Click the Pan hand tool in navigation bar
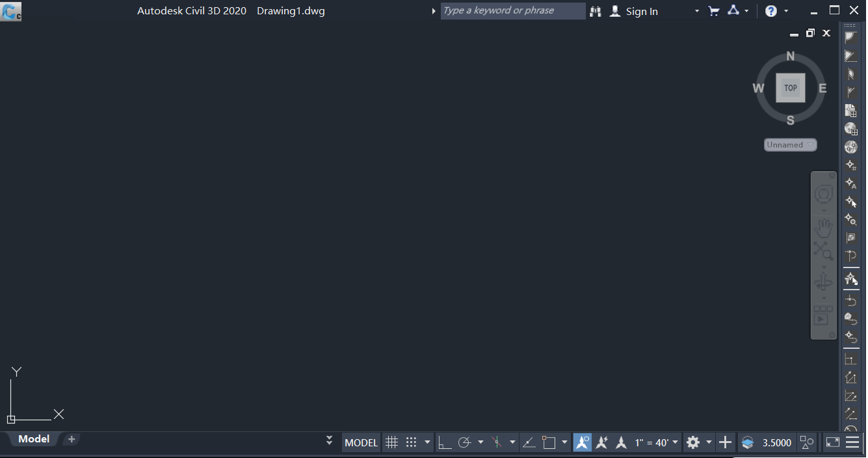868x458 pixels. point(824,227)
